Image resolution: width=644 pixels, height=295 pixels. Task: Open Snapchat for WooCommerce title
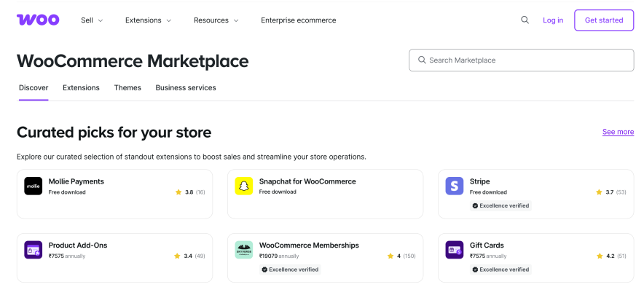307,181
